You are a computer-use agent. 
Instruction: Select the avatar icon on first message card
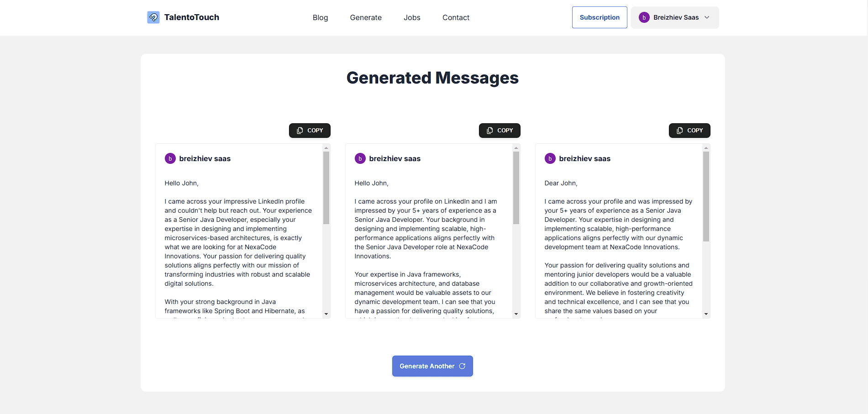point(170,158)
